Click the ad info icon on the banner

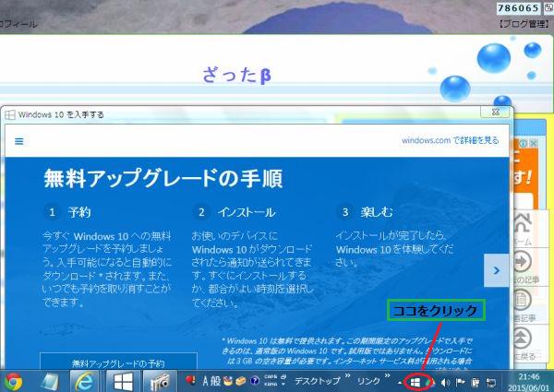524,143
